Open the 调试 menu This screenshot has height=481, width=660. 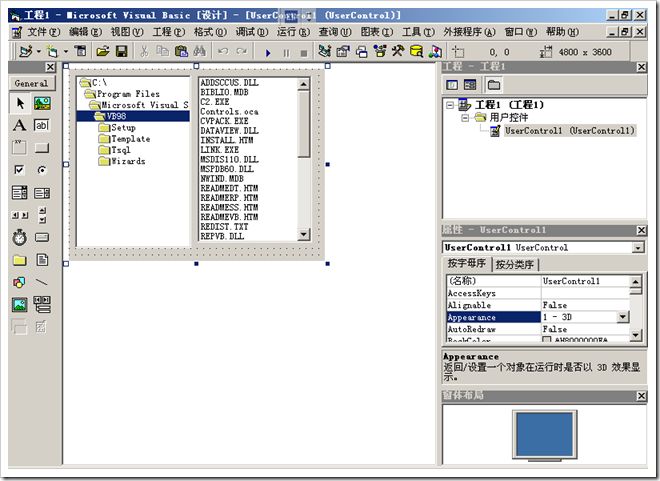click(251, 32)
